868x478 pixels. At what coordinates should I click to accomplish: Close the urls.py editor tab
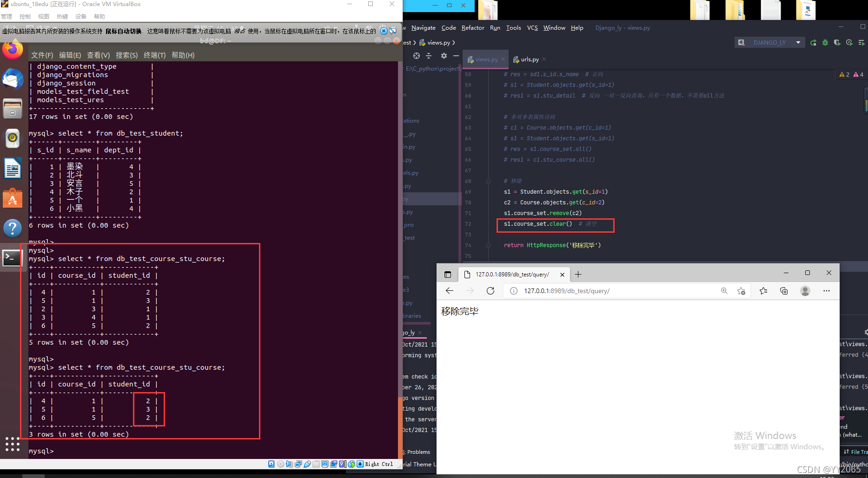coord(544,59)
